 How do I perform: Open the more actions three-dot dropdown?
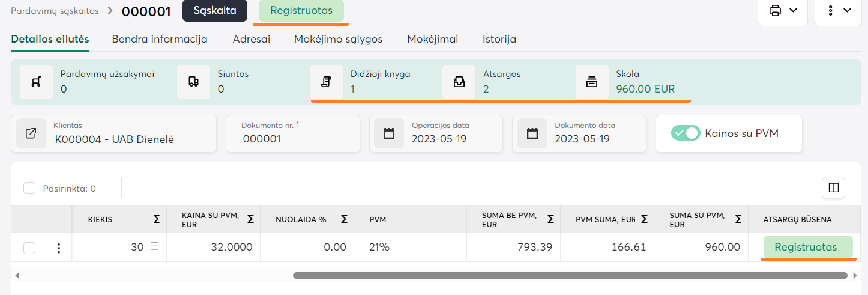(839, 11)
